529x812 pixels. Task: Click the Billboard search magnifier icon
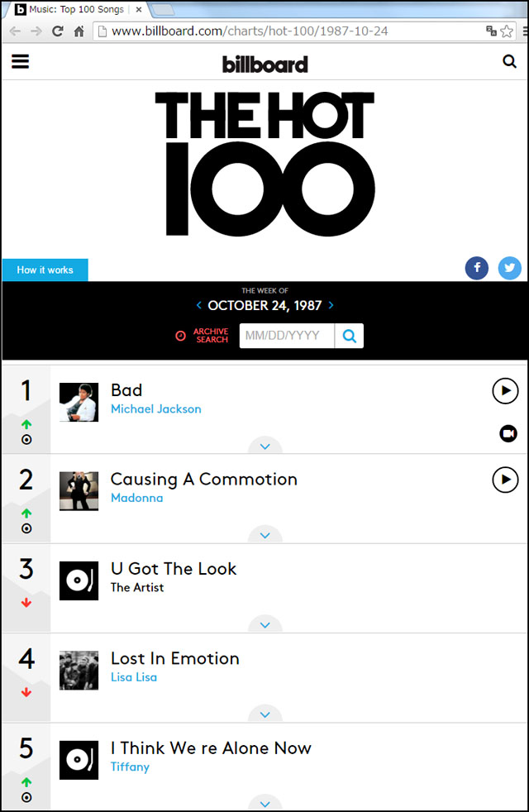(x=509, y=61)
